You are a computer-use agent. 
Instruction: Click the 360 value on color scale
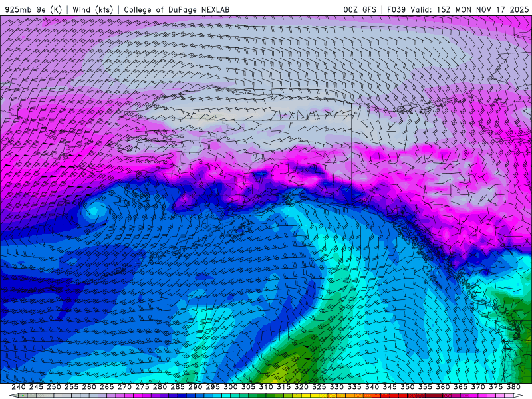(443, 387)
